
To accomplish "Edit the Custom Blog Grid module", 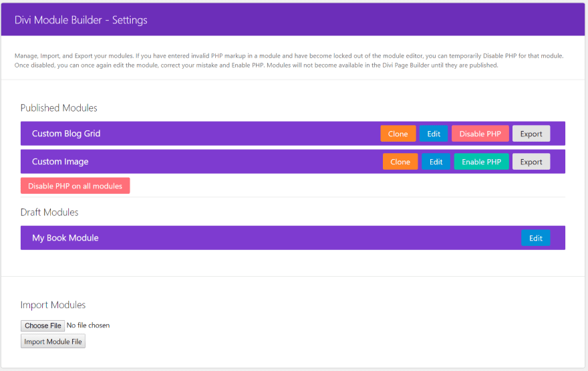I will (x=434, y=134).
